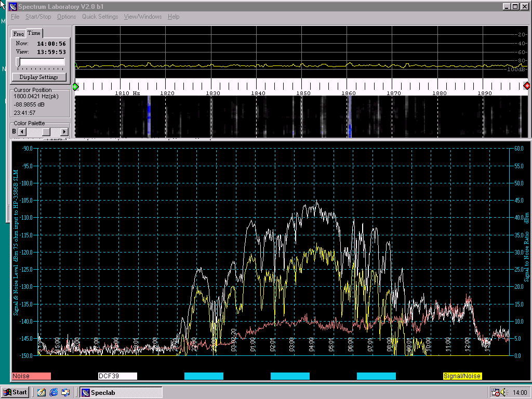Click the first cyan legend box
Viewport: 532px width, 399px height.
[x=204, y=376]
